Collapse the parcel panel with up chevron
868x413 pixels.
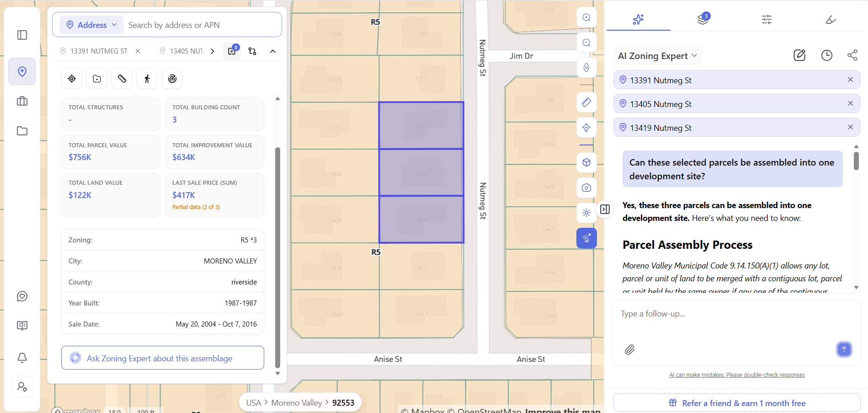(273, 51)
